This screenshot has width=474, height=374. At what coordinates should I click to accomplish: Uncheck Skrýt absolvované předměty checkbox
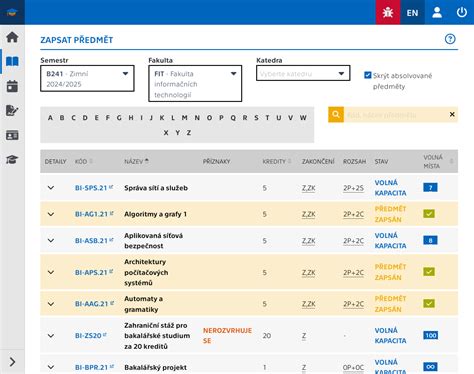368,75
